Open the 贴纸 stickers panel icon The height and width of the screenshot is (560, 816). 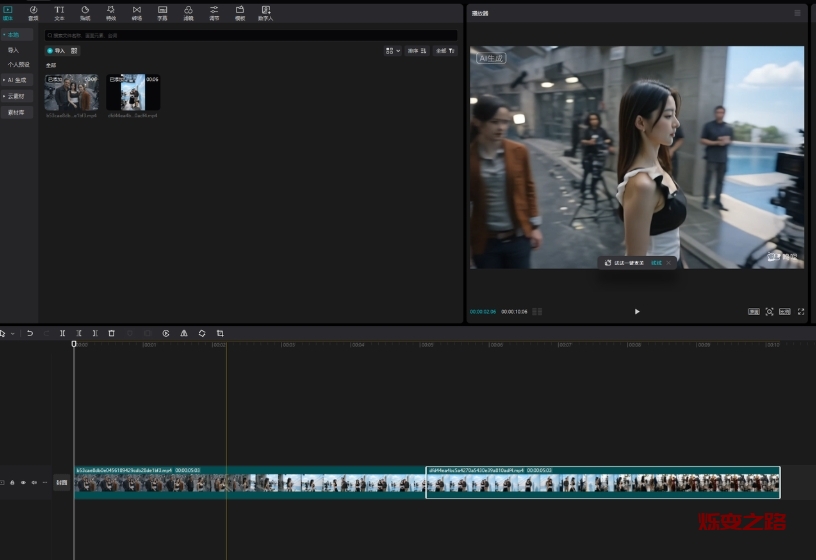85,13
